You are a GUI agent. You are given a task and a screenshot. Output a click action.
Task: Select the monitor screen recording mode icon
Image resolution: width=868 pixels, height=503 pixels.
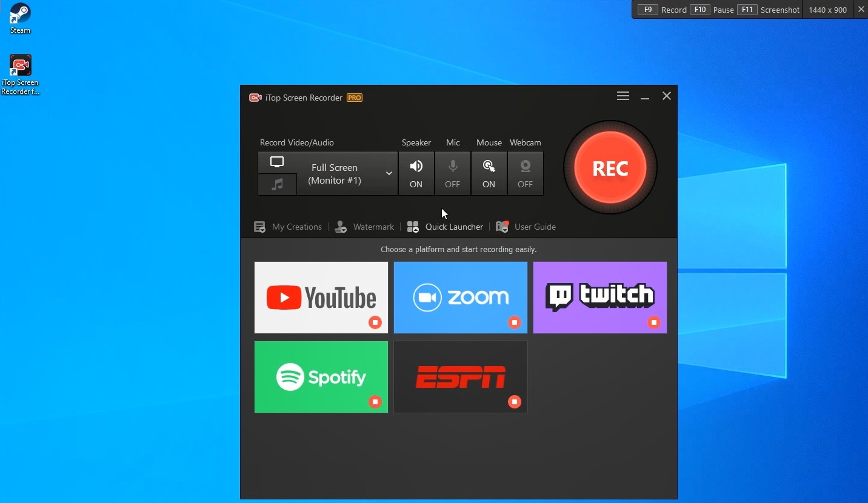(277, 162)
